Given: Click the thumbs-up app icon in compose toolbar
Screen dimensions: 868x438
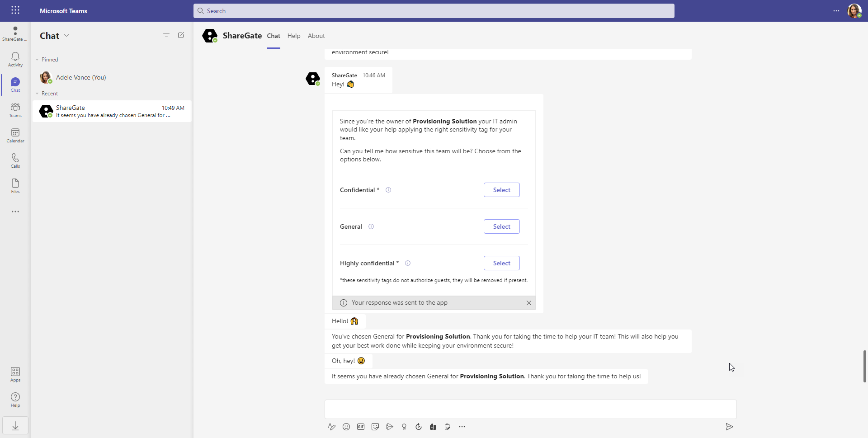Looking at the screenshot, I should coord(433,427).
